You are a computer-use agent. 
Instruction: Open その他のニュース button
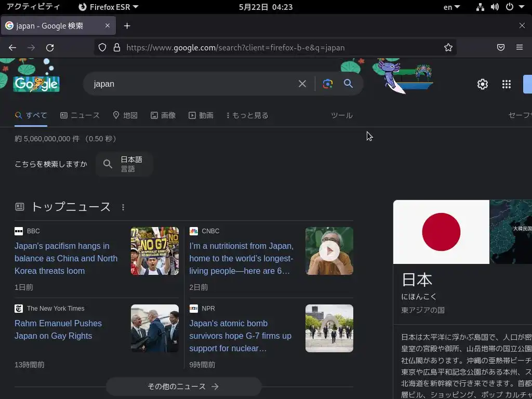point(183,387)
